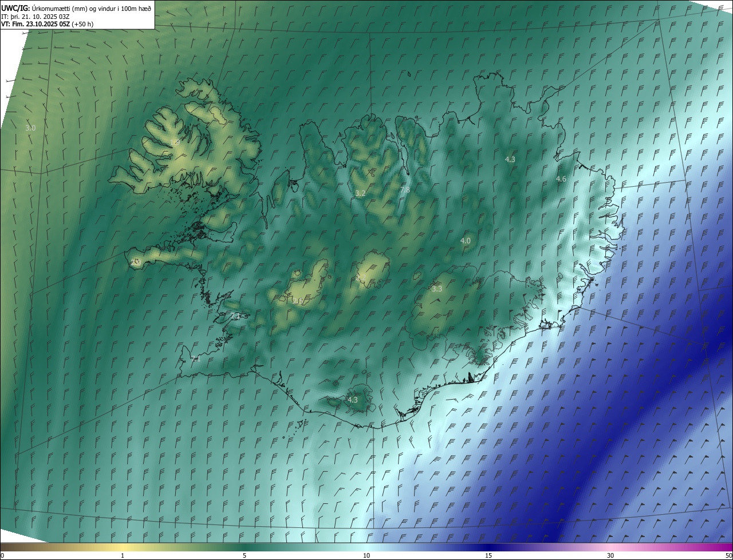Viewport: 733px width, 560px height.
Task: Click the 4.0 value on the map
Action: 466,241
